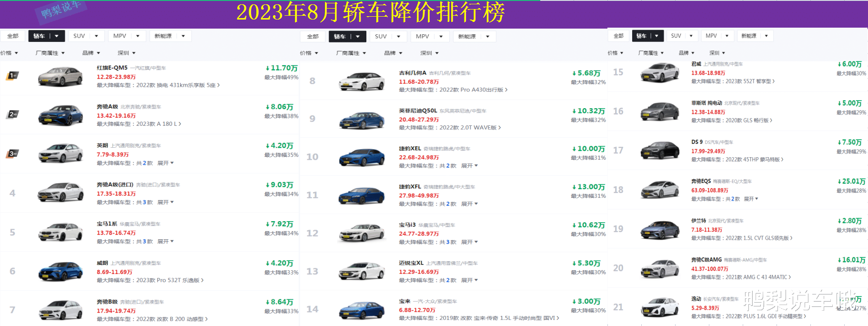Open the 宝马i3 car thumbnail
This screenshot has width=868, height=326.
coord(362,233)
